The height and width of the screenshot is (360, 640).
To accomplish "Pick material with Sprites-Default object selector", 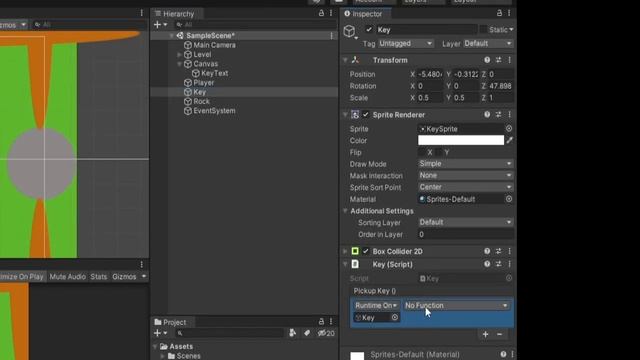I will pos(509,199).
